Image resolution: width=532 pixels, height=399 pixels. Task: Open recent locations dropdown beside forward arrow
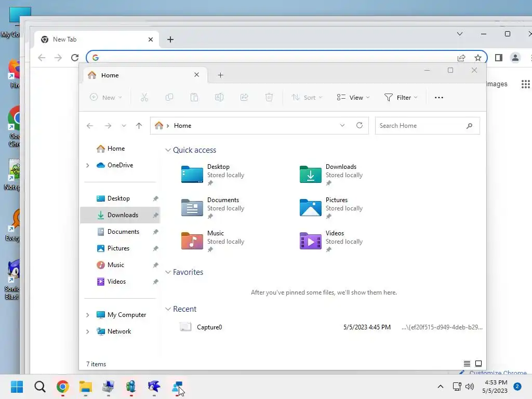pos(124,126)
